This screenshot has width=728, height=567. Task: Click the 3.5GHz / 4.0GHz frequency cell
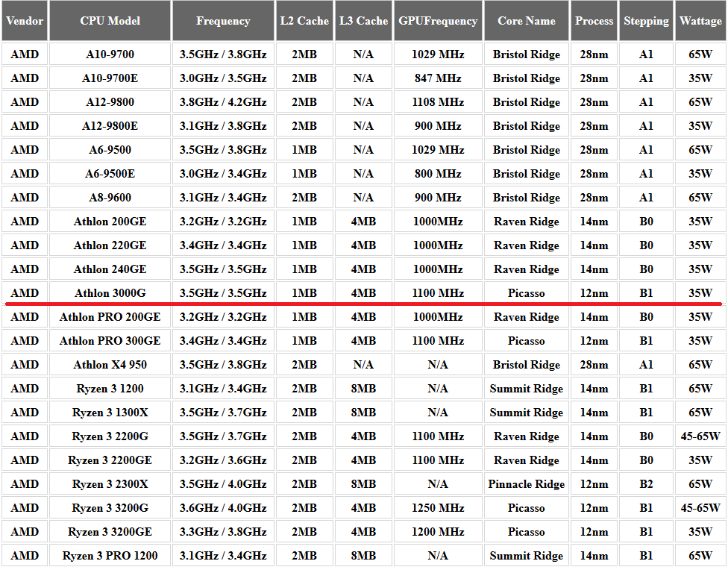click(223, 484)
